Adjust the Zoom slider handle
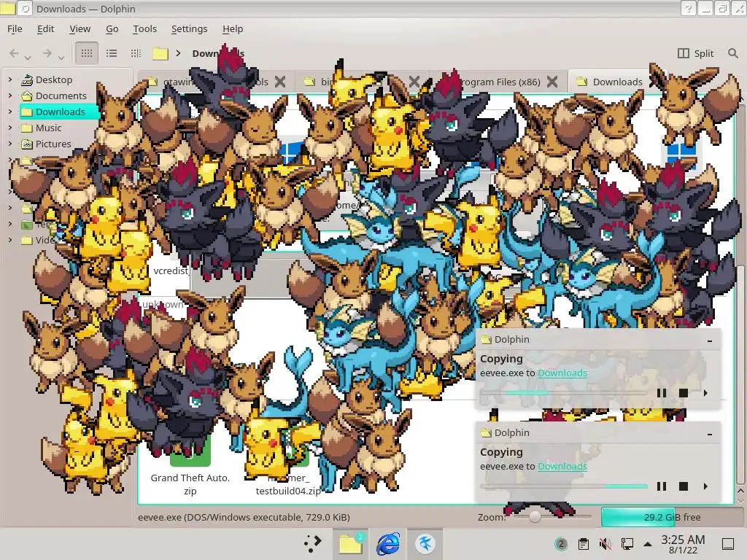Screen dimensions: 747x560 click(535, 517)
